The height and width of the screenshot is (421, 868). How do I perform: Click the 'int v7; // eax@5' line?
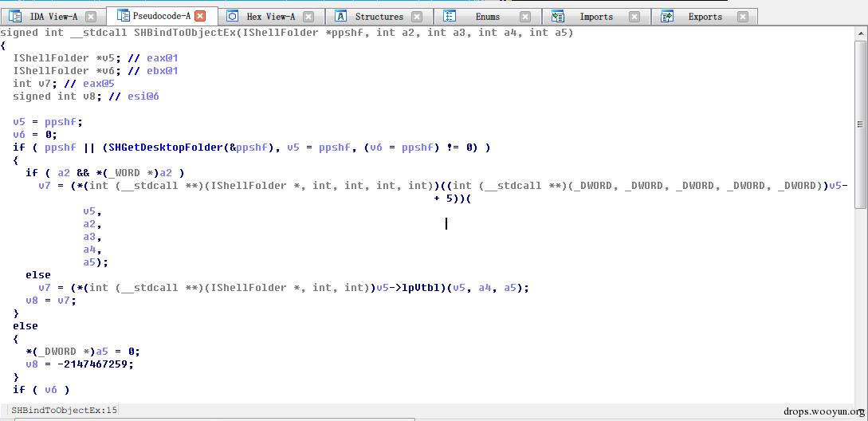[64, 83]
